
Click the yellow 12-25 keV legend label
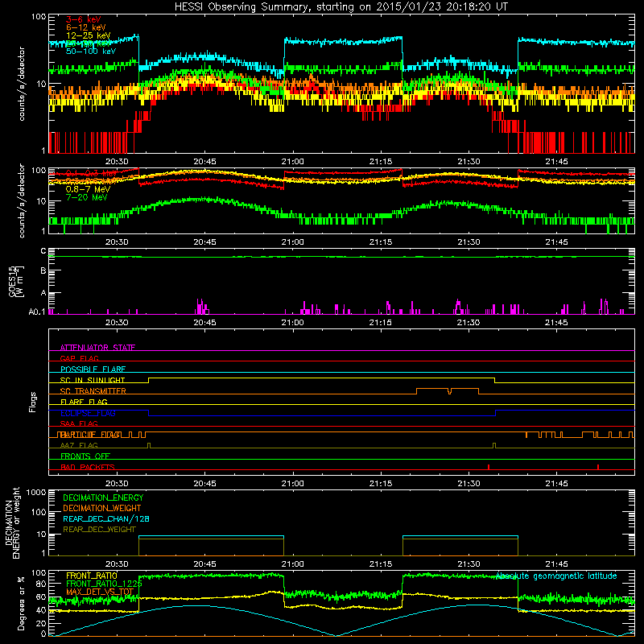click(88, 35)
